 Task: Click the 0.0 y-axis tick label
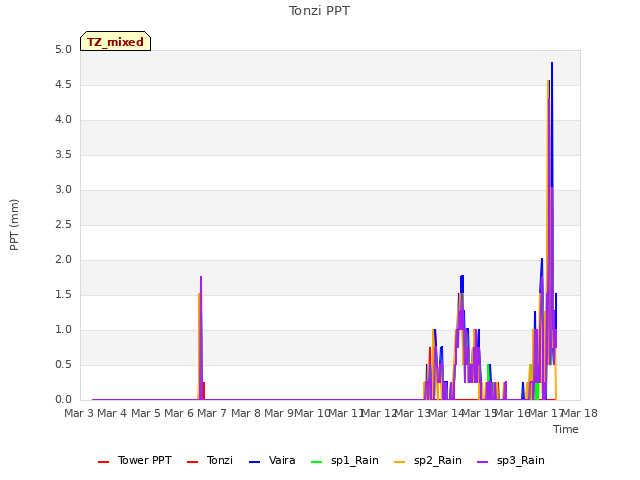click(x=63, y=400)
